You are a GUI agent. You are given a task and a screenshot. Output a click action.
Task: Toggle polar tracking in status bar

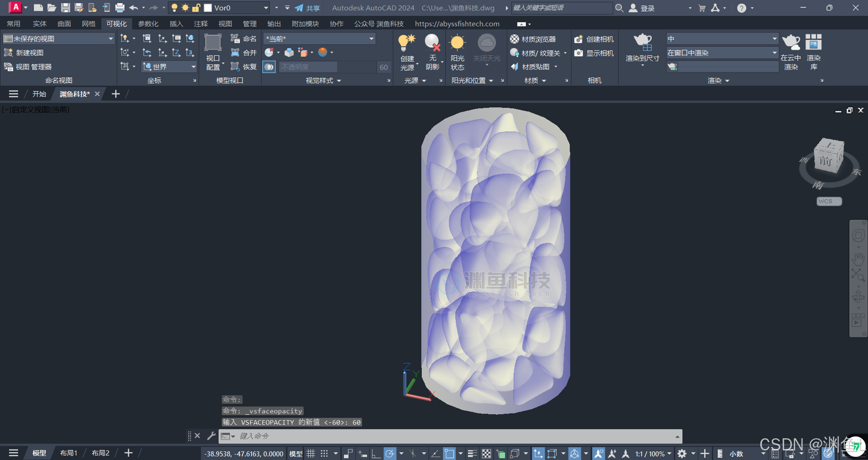click(390, 453)
